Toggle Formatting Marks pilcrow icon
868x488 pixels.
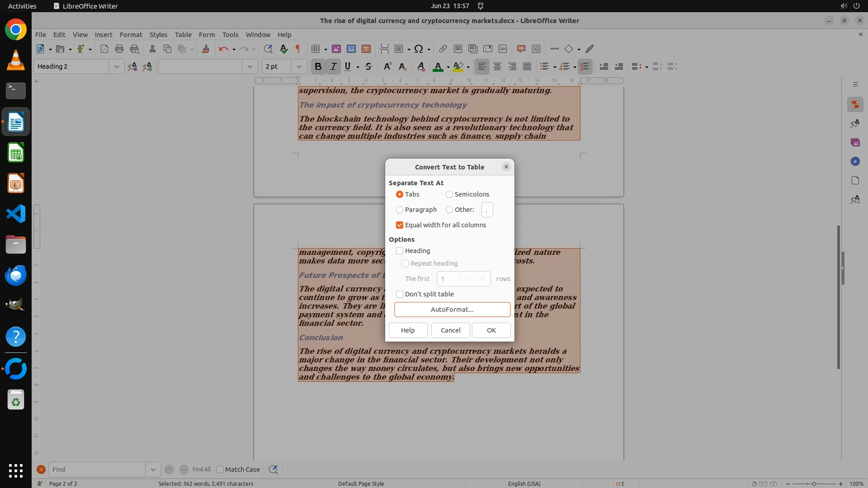pos(298,49)
